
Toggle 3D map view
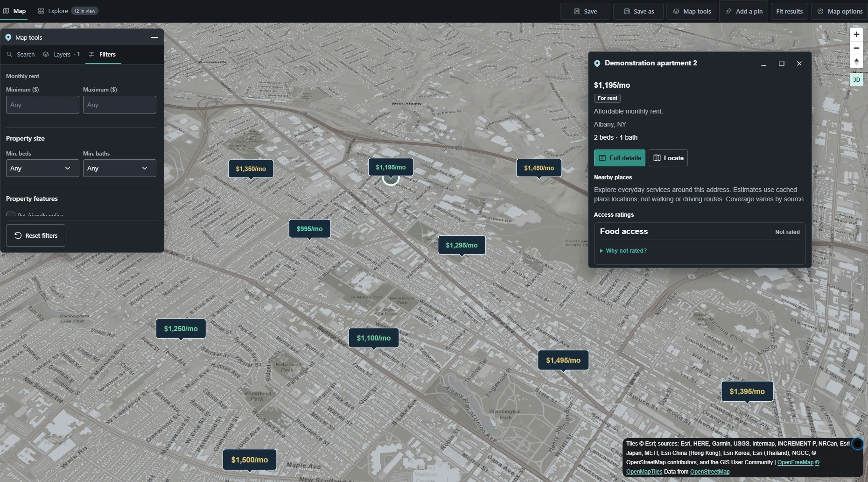pos(856,80)
